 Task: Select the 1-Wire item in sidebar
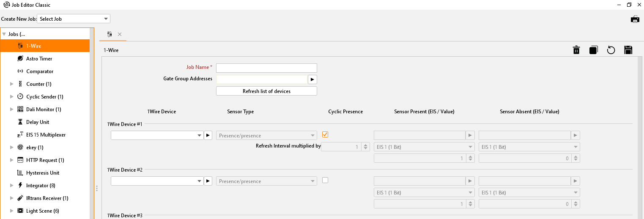(x=34, y=46)
